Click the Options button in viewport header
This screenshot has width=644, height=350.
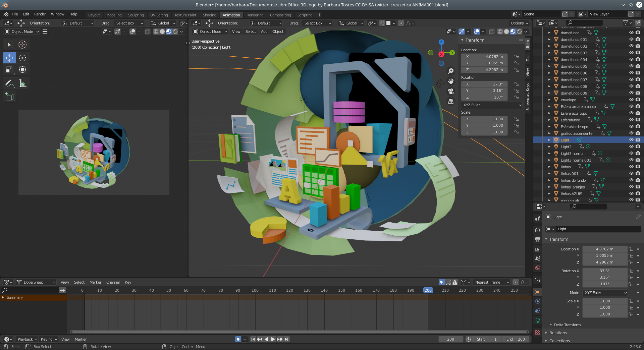coord(519,23)
